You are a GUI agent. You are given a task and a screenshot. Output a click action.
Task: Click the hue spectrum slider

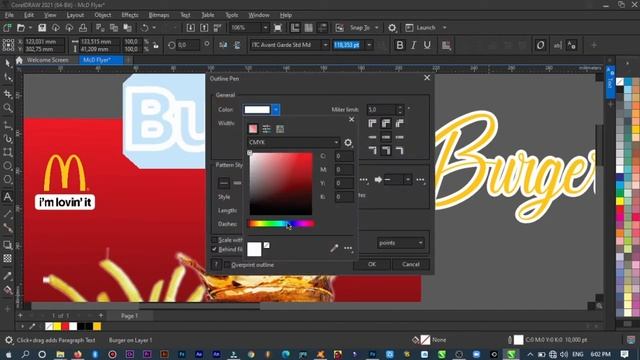point(281,224)
